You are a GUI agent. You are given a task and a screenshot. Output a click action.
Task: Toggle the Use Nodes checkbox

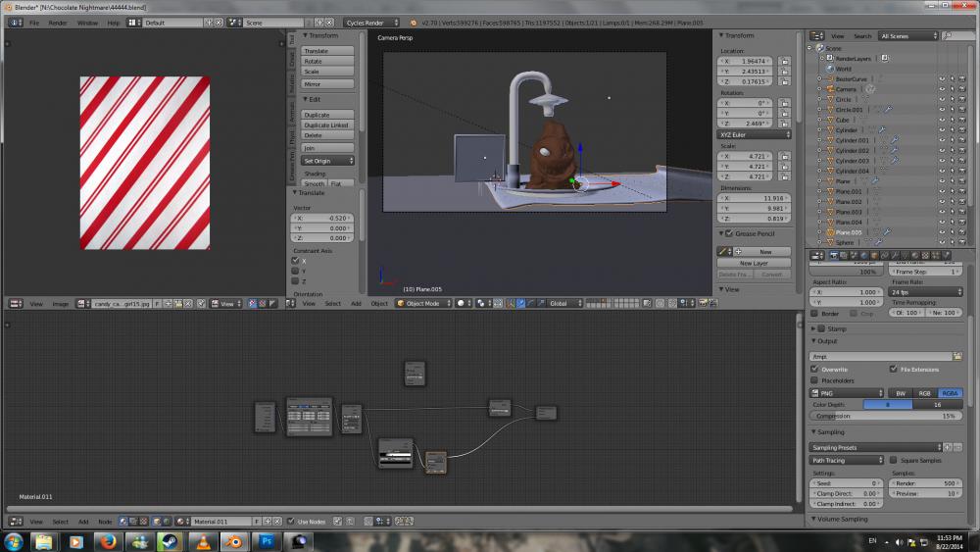point(289,522)
